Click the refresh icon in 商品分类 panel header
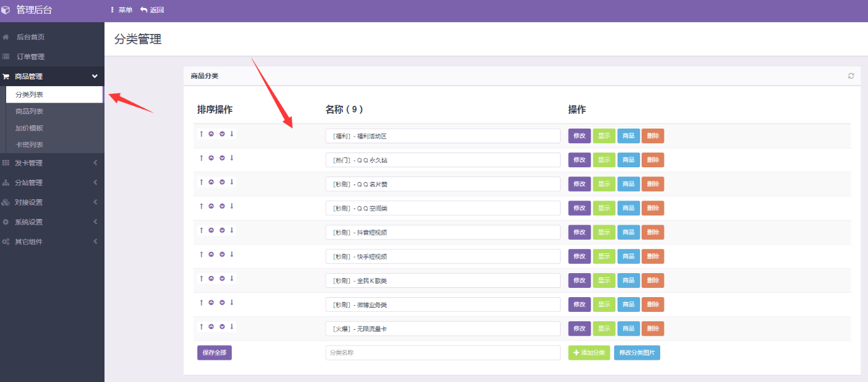 click(x=851, y=76)
